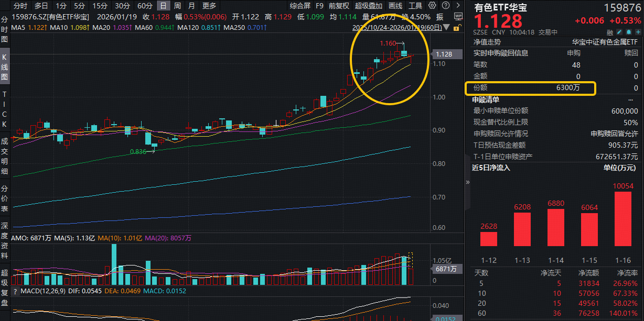Click the 工具 tools button
644x321 pixels.
tap(416, 5)
